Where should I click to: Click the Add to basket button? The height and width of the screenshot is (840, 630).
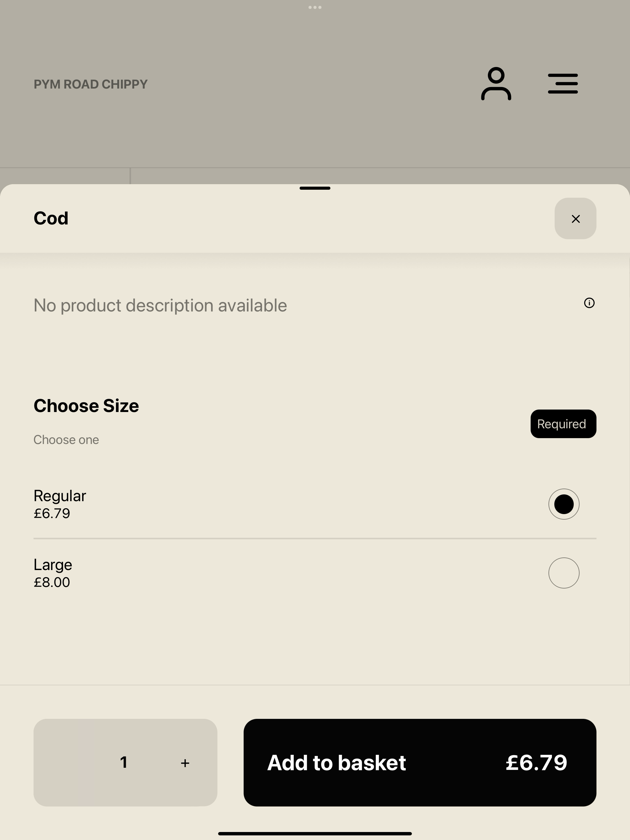coord(420,763)
